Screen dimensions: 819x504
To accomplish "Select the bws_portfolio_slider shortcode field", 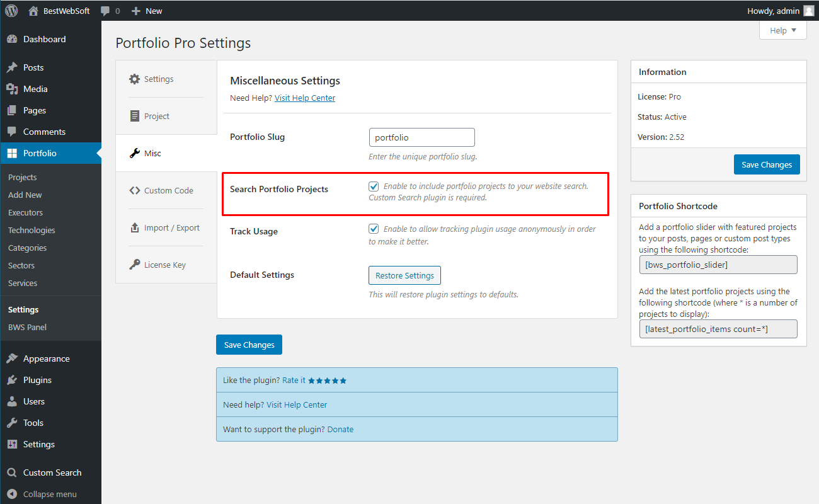I will (718, 265).
